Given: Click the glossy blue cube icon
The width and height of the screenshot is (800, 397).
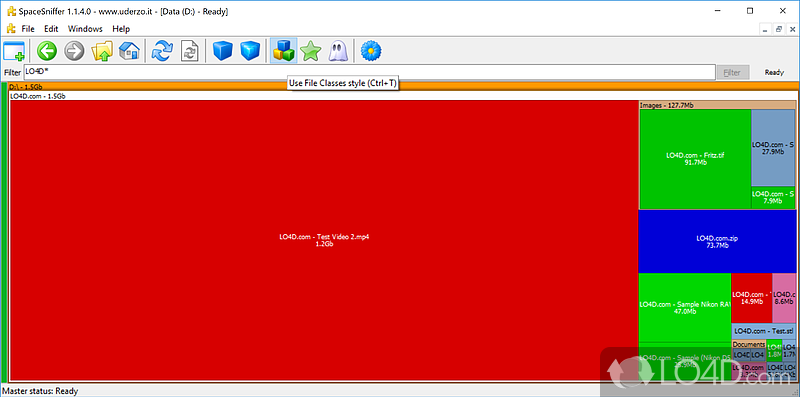Looking at the screenshot, I should 250,51.
